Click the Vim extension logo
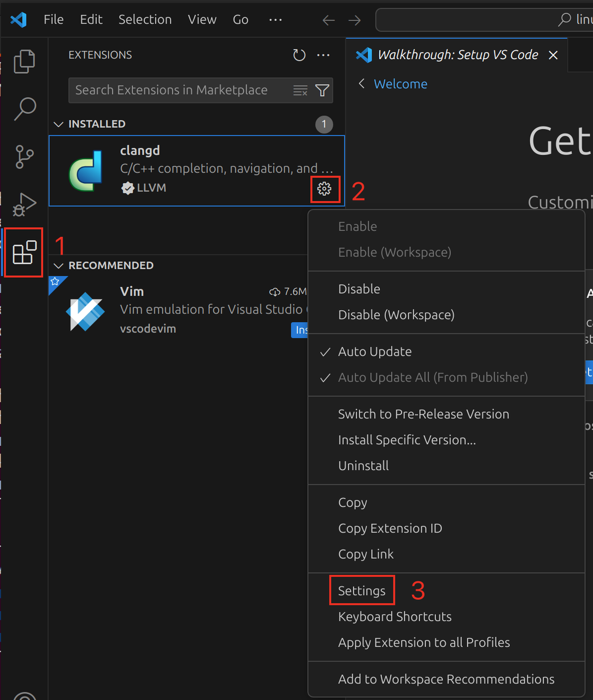 click(x=85, y=312)
